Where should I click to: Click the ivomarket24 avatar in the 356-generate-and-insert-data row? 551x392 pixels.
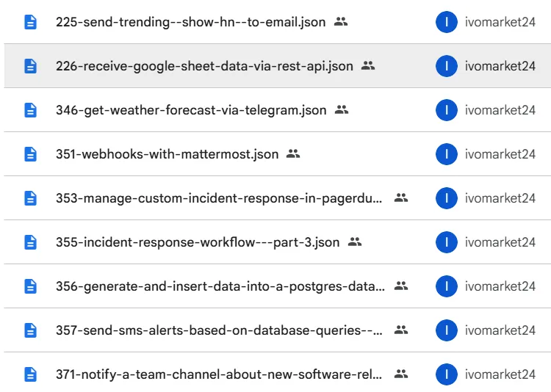(x=446, y=286)
